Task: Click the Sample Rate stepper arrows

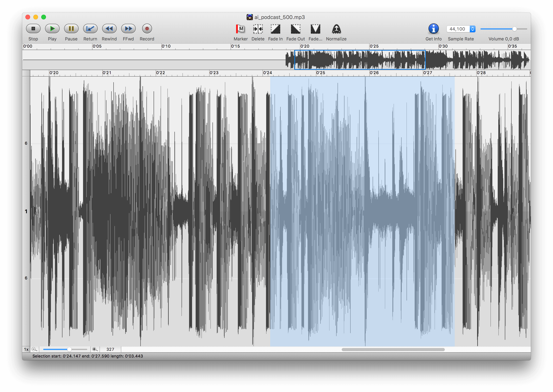Action: pos(472,29)
